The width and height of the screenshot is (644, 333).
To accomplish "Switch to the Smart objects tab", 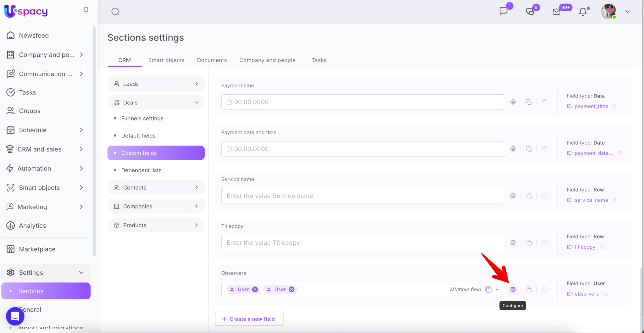I will (166, 60).
